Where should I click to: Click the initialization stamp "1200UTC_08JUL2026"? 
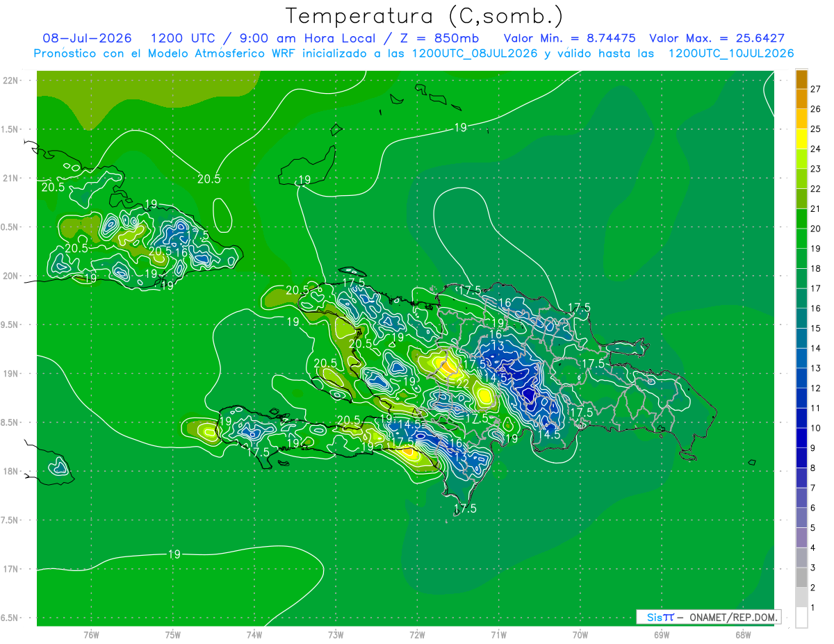click(475, 53)
